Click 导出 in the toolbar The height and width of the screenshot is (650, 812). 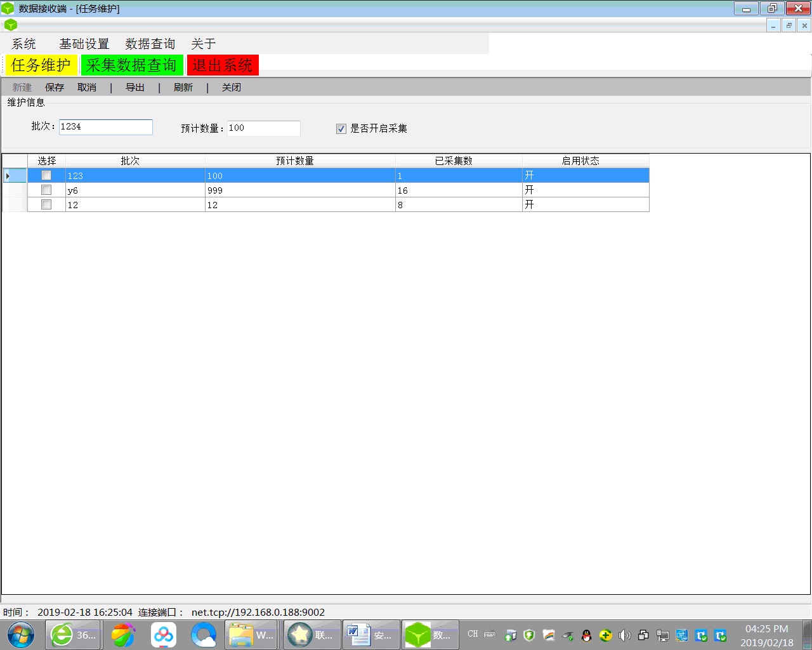coord(134,88)
